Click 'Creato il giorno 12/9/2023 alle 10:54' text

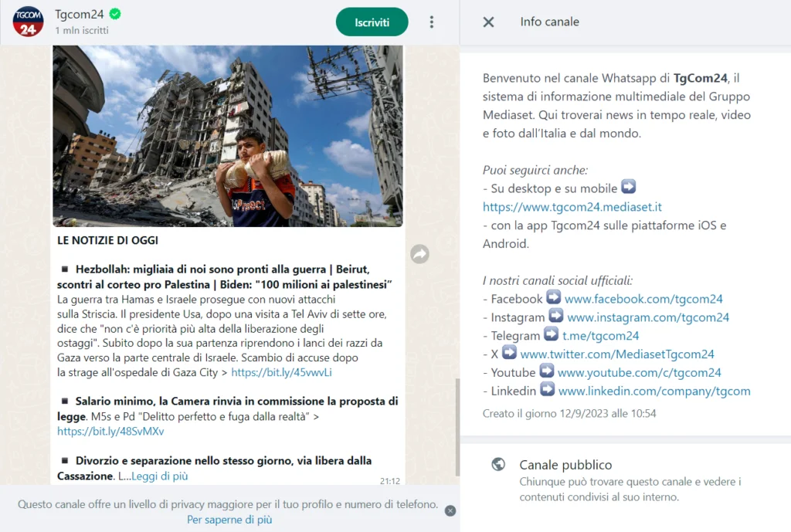pos(569,414)
